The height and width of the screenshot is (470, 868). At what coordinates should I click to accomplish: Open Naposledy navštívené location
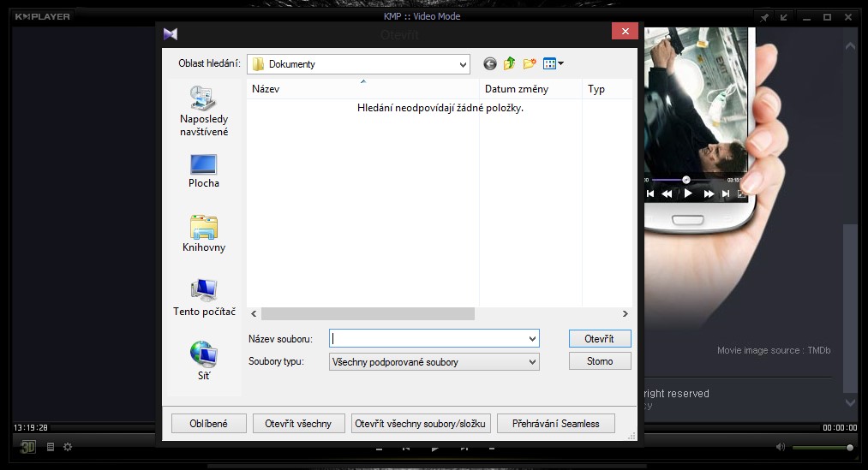pos(204,111)
